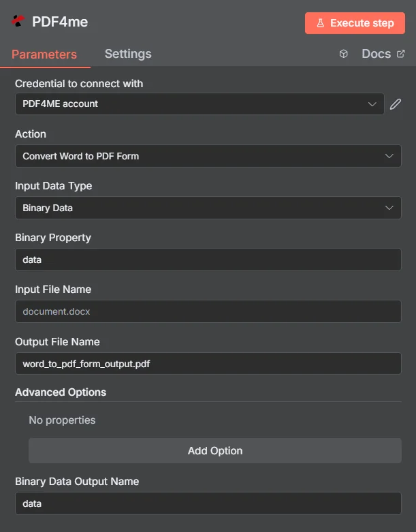This screenshot has width=416, height=532.
Task: Click the PDF4me node title
Action: [60, 22]
